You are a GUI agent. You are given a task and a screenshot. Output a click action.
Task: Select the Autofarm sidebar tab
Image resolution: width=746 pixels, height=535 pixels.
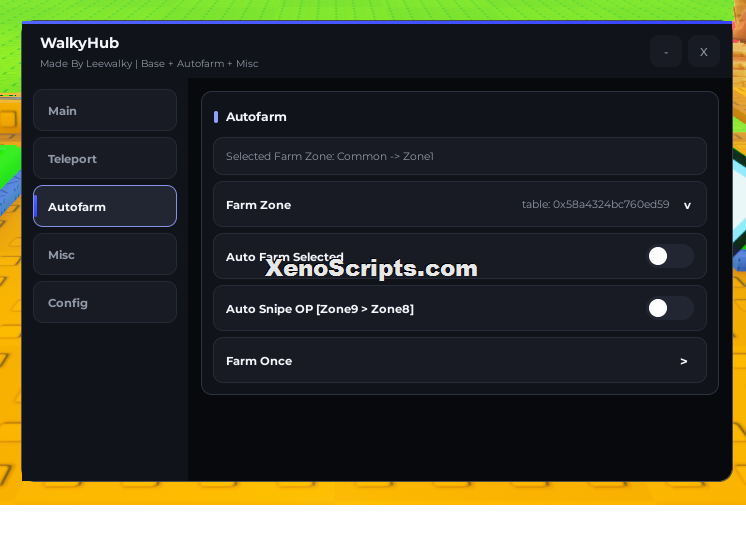pos(105,206)
